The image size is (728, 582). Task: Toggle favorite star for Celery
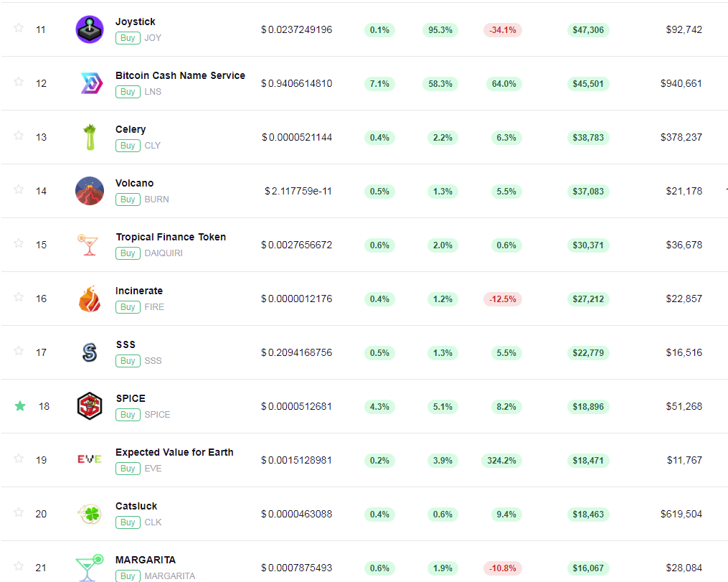19,136
